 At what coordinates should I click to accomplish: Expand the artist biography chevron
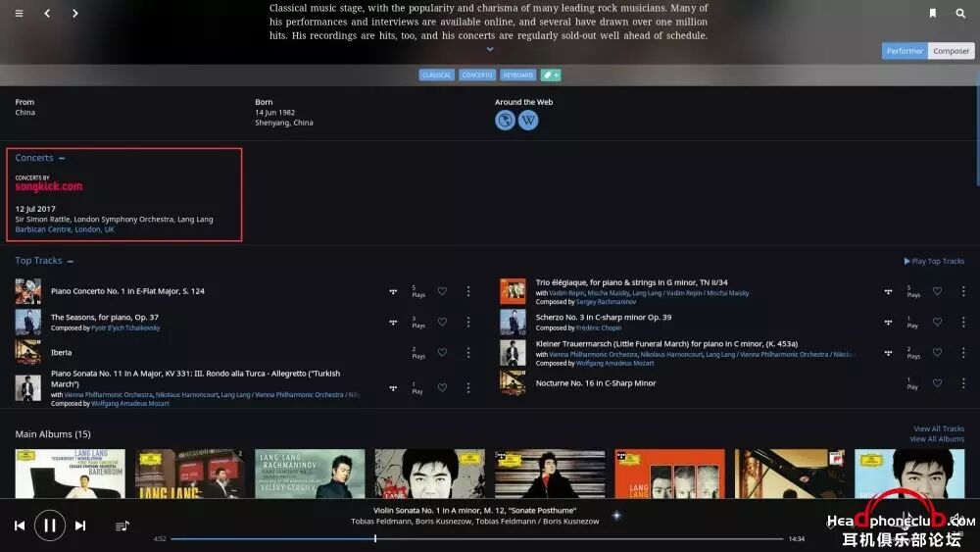[490, 49]
